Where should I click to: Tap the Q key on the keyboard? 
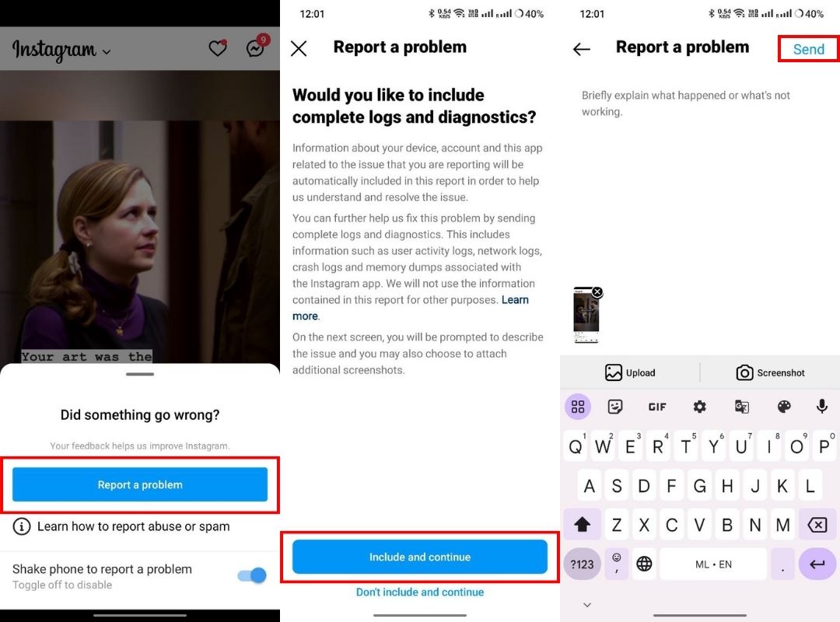tap(576, 446)
